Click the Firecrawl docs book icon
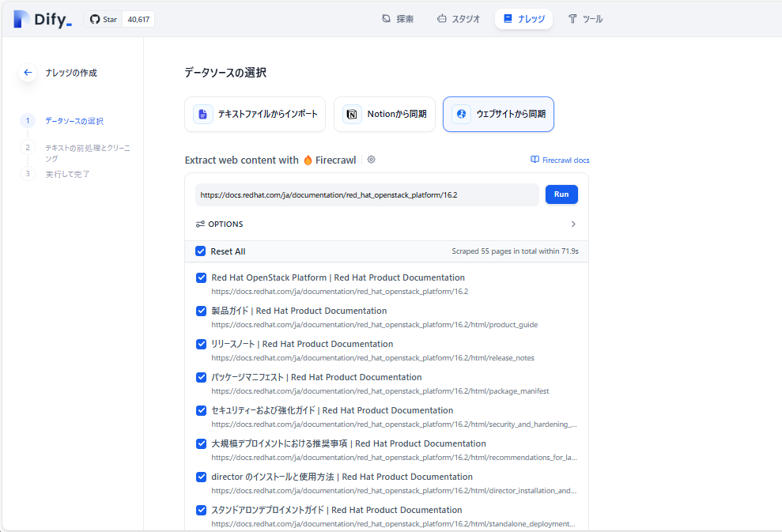This screenshot has width=782, height=532. coord(535,160)
